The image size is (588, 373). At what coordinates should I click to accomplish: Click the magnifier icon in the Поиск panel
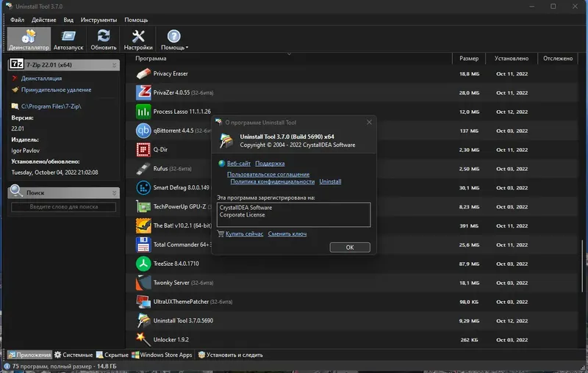[15, 191]
